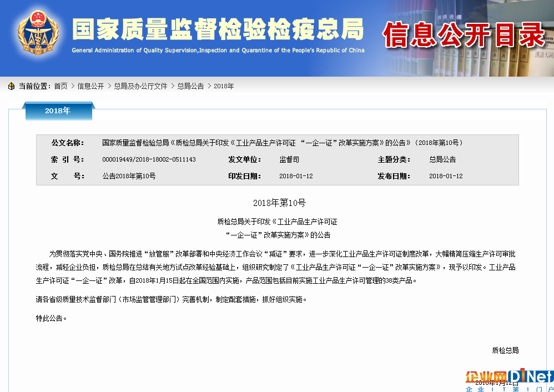Click the 监督司 issuing unit value

289,159
